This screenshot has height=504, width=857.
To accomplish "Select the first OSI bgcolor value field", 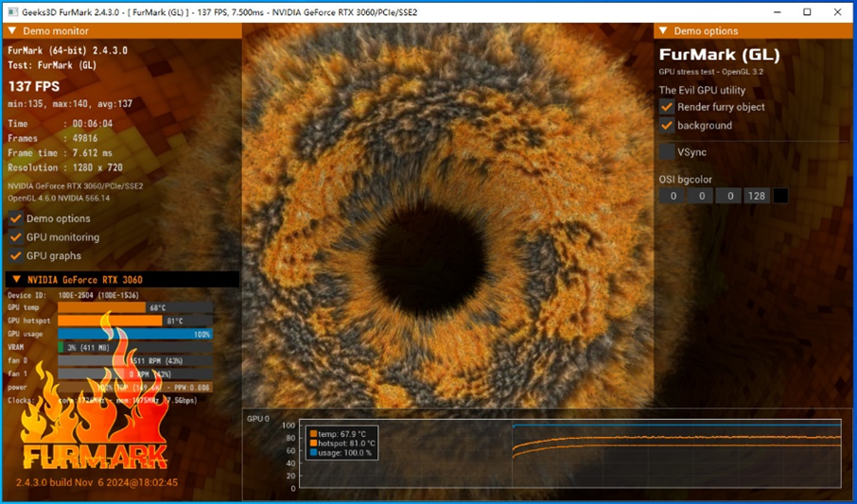I will pyautogui.click(x=673, y=196).
